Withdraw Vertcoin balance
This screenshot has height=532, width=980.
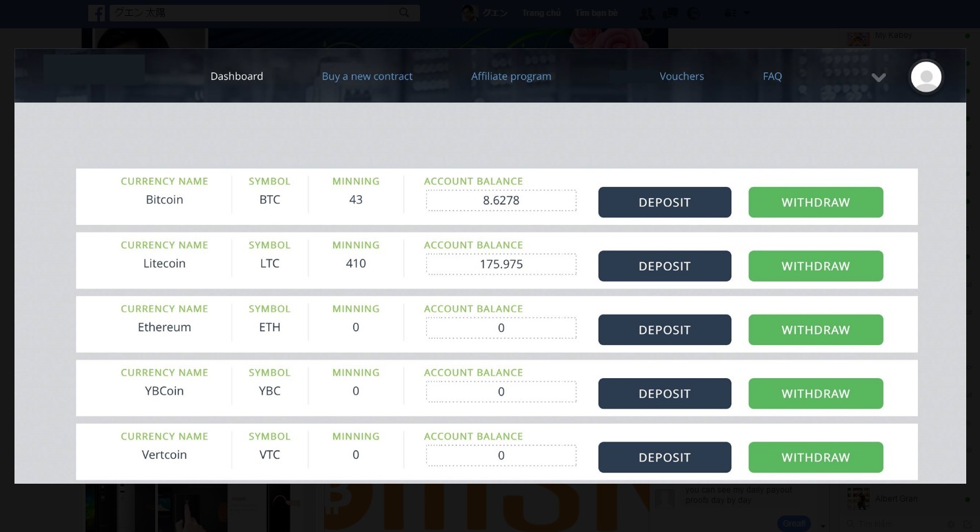click(816, 457)
